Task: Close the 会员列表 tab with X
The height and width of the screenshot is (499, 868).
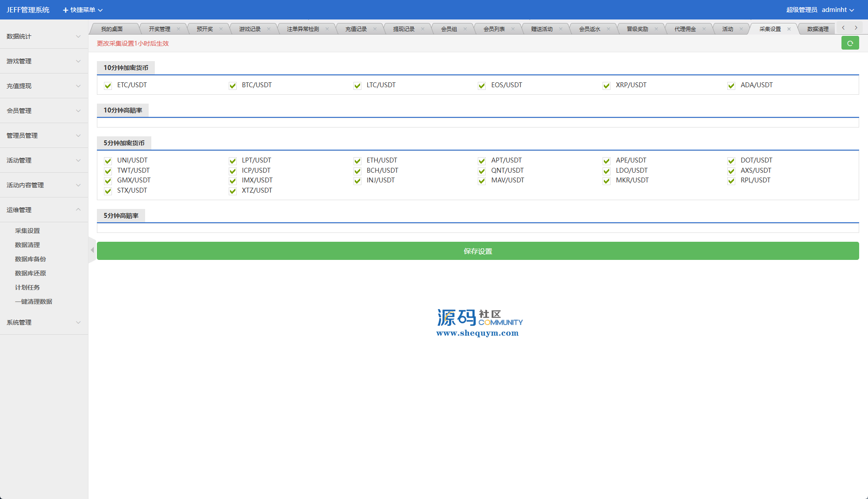Action: tap(513, 29)
